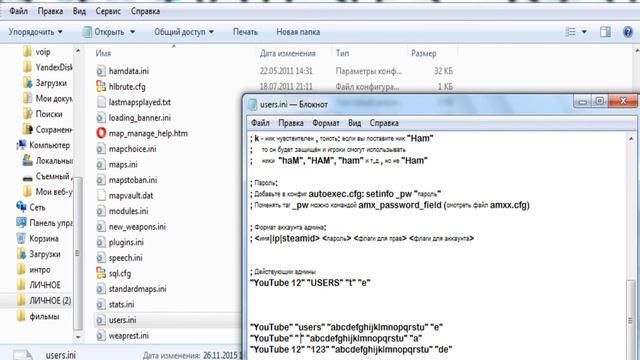
Task: Select the speech.ini file icon
Action: point(101,258)
